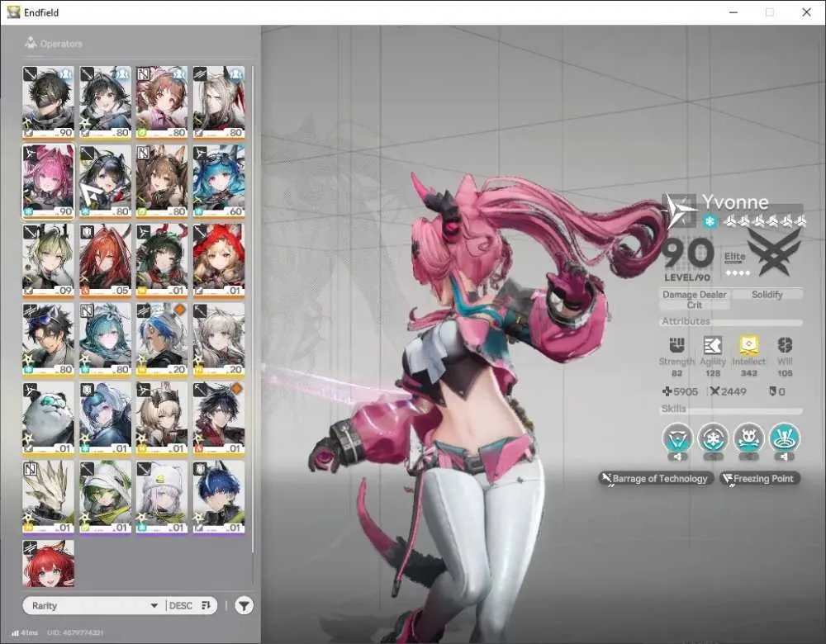
Task: Click the Elite promotion emblem
Action: pos(774,253)
